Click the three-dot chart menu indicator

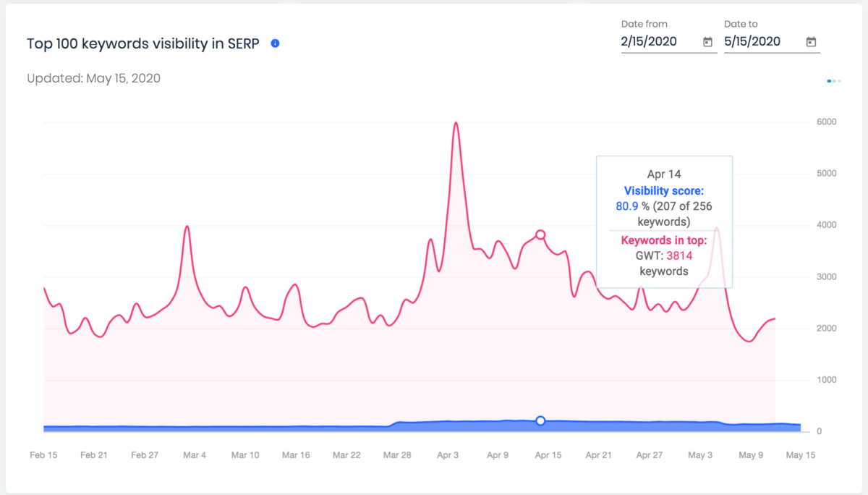click(x=834, y=81)
